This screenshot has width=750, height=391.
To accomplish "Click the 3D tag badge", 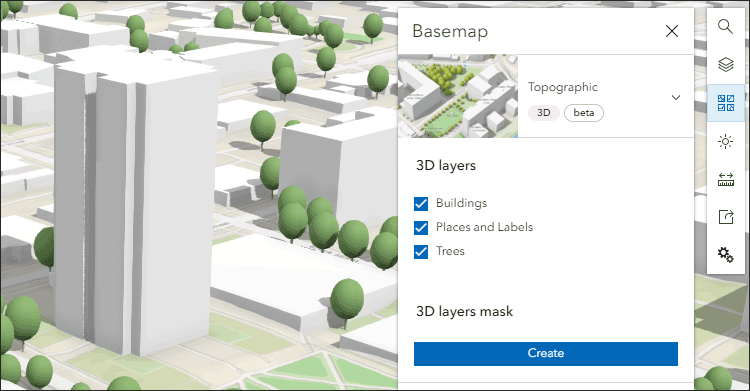I will (x=543, y=113).
